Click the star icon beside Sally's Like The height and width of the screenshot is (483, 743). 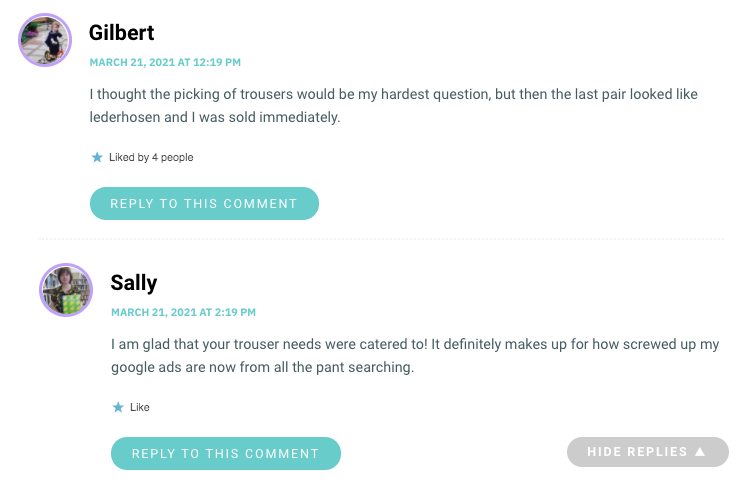pos(118,407)
